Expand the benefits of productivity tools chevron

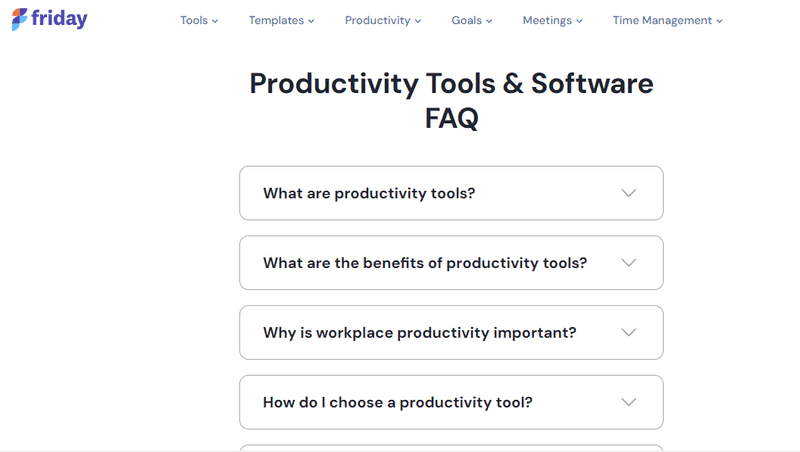click(x=629, y=263)
